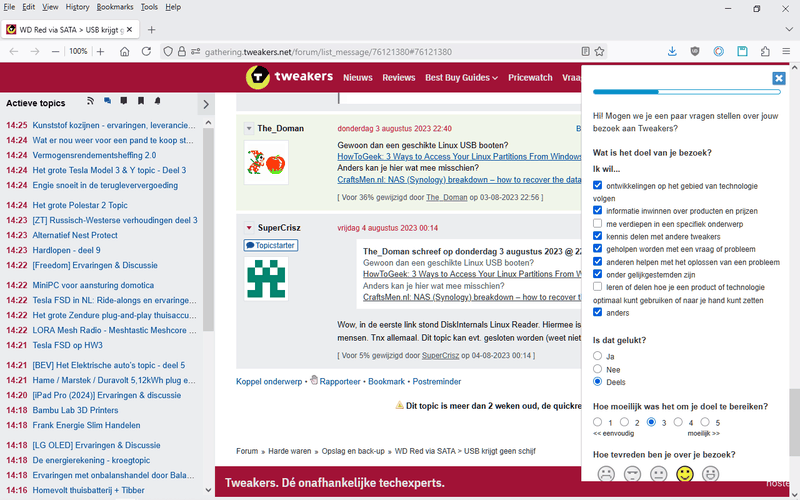Screen dimensions: 800x500
Task: Open the browser home page icon
Action: pyautogui.click(x=124, y=52)
